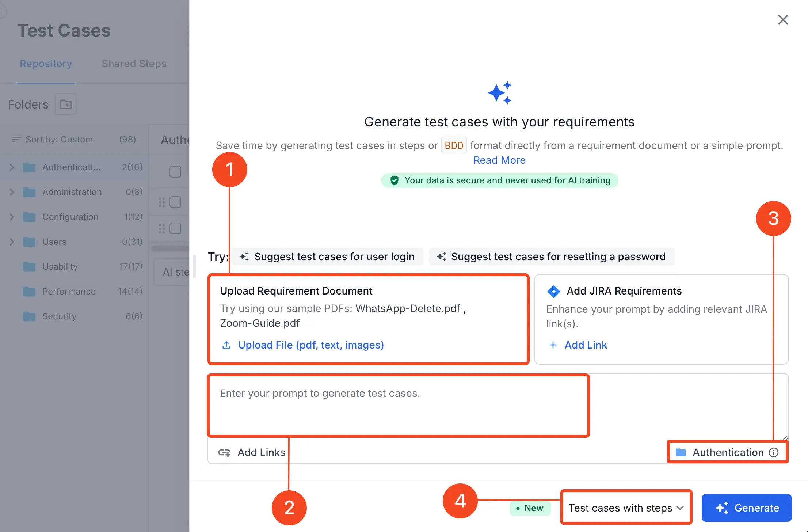Select the Repository tab
808x532 pixels.
[46, 64]
